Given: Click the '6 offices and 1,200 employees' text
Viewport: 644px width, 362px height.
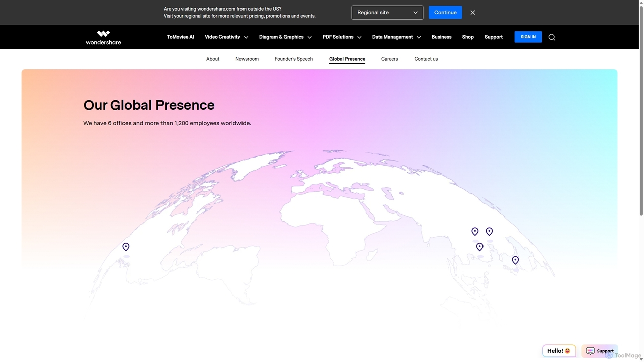Looking at the screenshot, I should pos(167,123).
